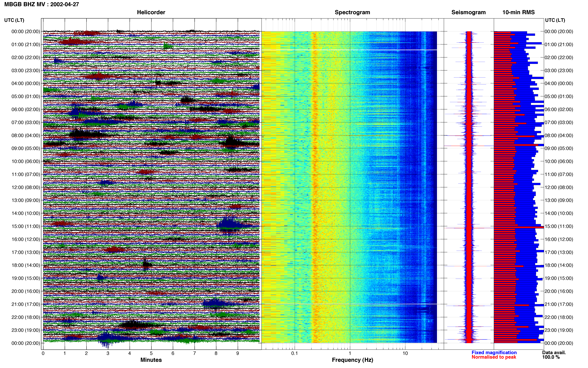Select the 'Minutes' axis label
This screenshot has height=368, width=588.
pos(151,360)
